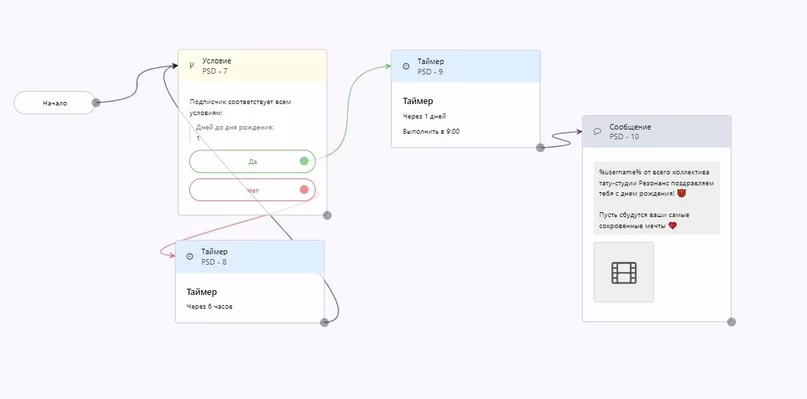This screenshot has height=399, width=807.
Task: Click the output connector dot of the PSD - 9 timer
Action: (x=540, y=148)
